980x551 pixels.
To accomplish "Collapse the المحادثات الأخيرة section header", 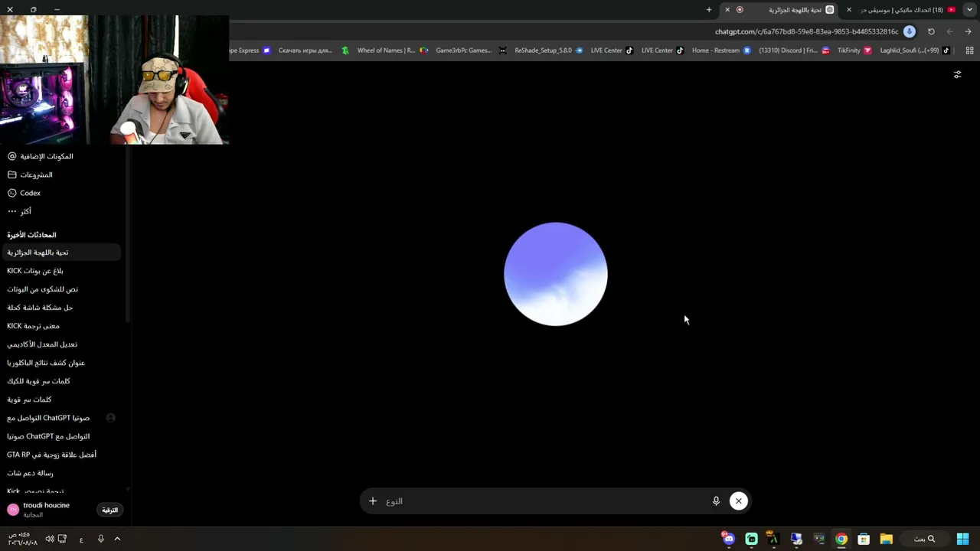I will point(31,235).
